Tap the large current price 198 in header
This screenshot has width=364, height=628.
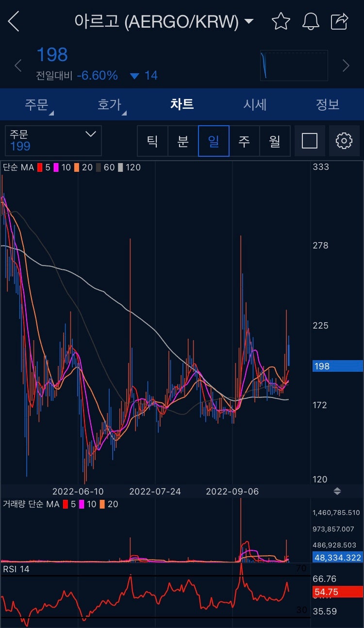(x=52, y=55)
